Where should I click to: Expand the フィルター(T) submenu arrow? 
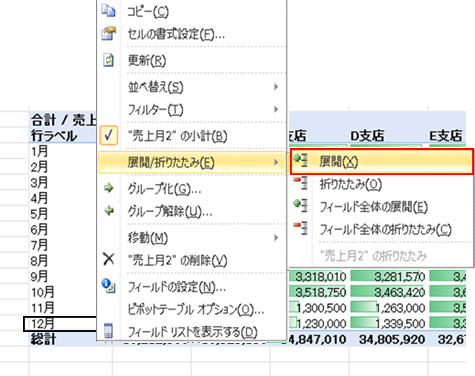pyautogui.click(x=276, y=109)
